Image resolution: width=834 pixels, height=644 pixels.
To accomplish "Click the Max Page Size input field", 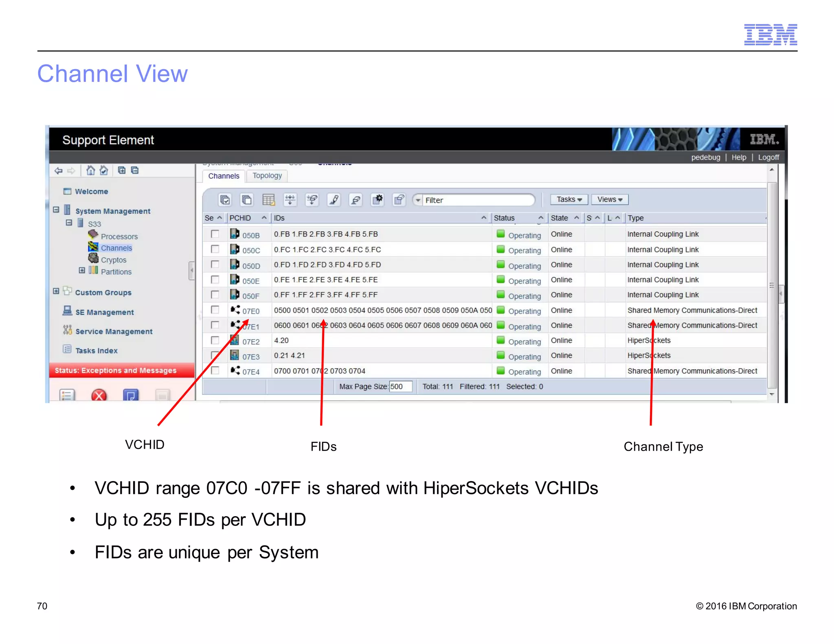I will click(x=400, y=386).
